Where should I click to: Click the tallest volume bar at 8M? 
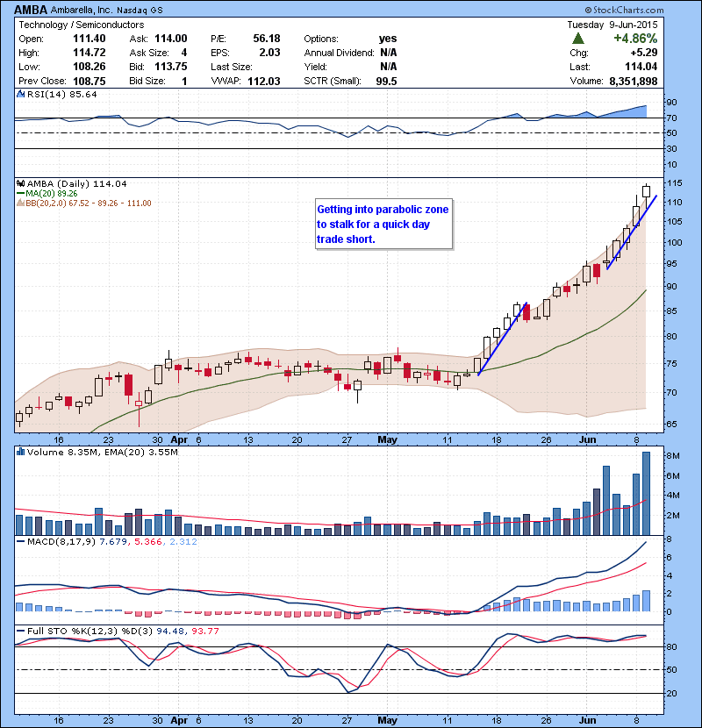(x=646, y=493)
